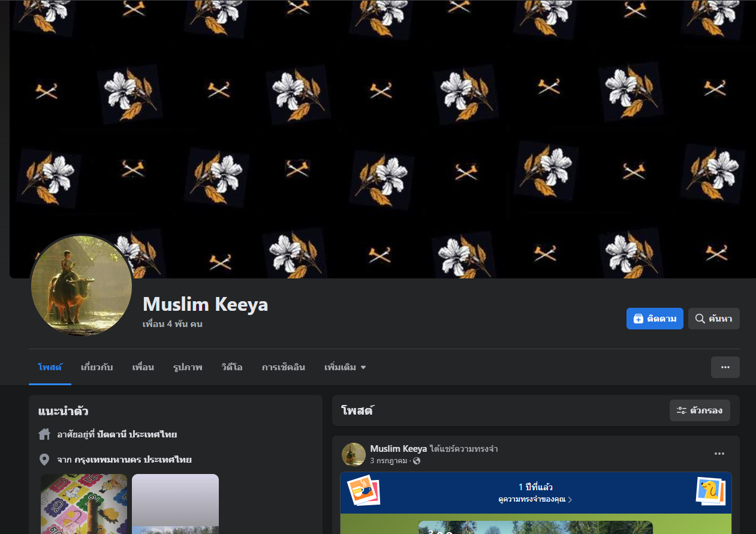Viewport: 756px width, 534px height.
Task: Open the Check-ins (การเช็คอิน) tab
Action: 284,367
